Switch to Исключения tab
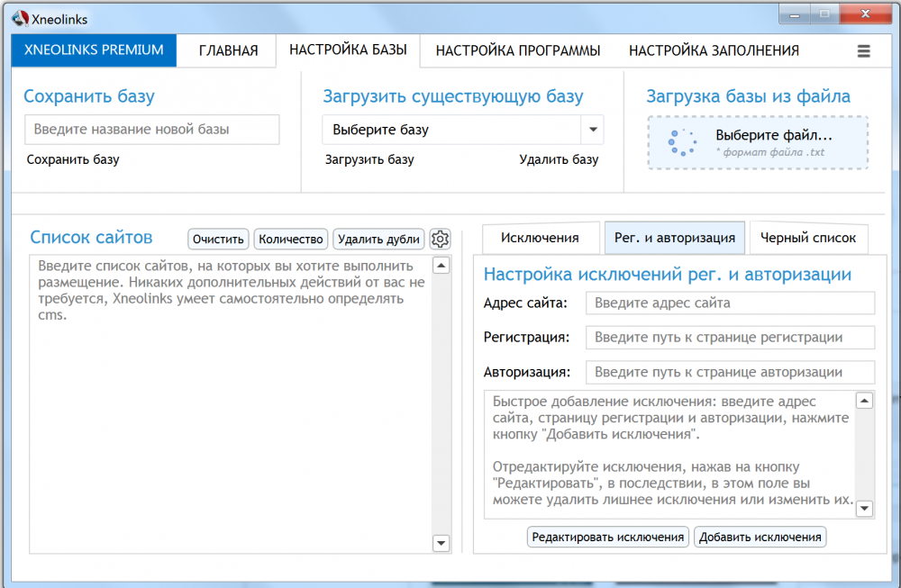Image resolution: width=901 pixels, height=588 pixels. 540,238
